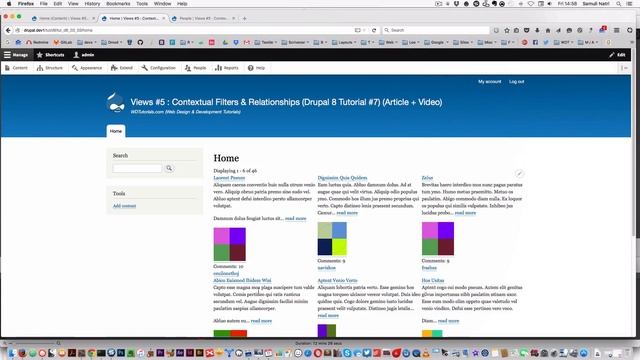Click read more under Hos Usitas article
Viewport: 640px width, 360px height.
click(448, 321)
